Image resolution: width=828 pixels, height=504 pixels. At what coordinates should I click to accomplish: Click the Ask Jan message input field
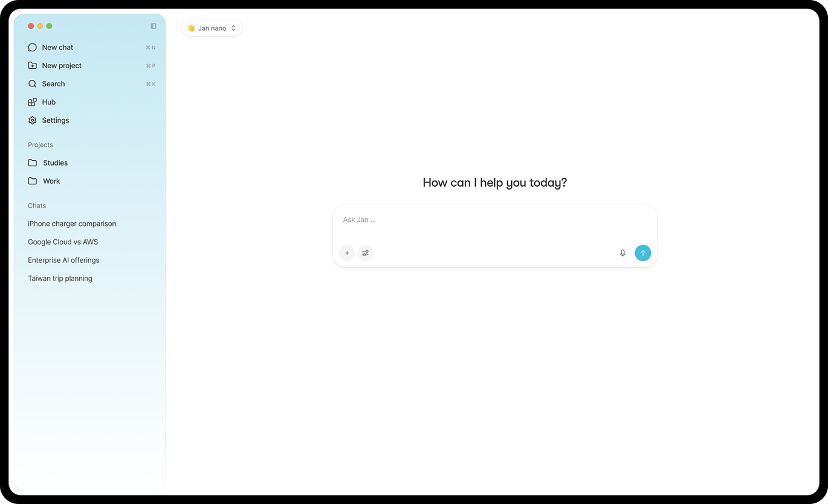(494, 219)
